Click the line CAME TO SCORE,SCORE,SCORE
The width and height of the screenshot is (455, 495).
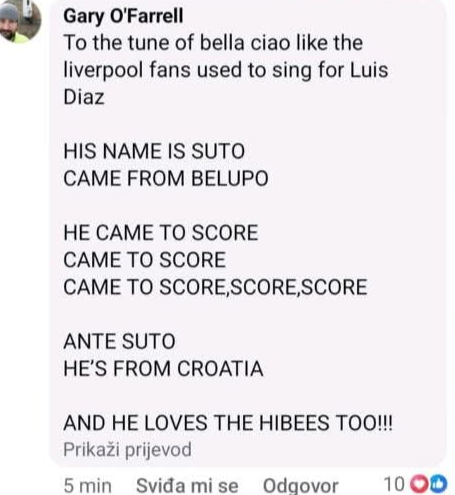pos(215,287)
